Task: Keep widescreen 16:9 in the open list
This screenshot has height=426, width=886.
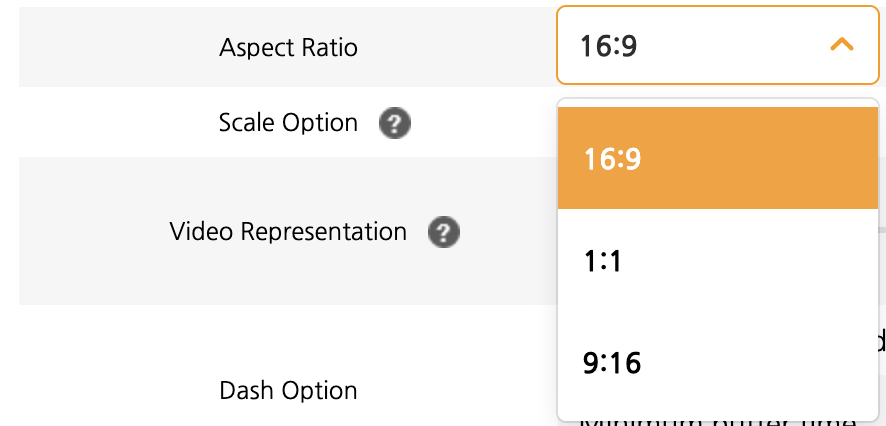Action: (717, 159)
